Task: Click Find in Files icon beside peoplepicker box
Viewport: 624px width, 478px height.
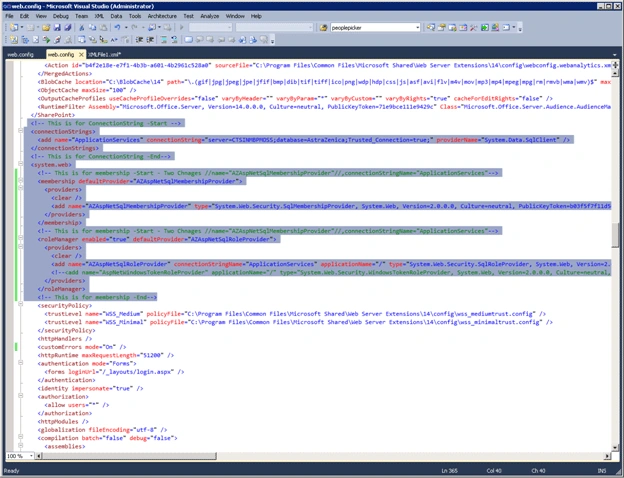Action: 324,28
